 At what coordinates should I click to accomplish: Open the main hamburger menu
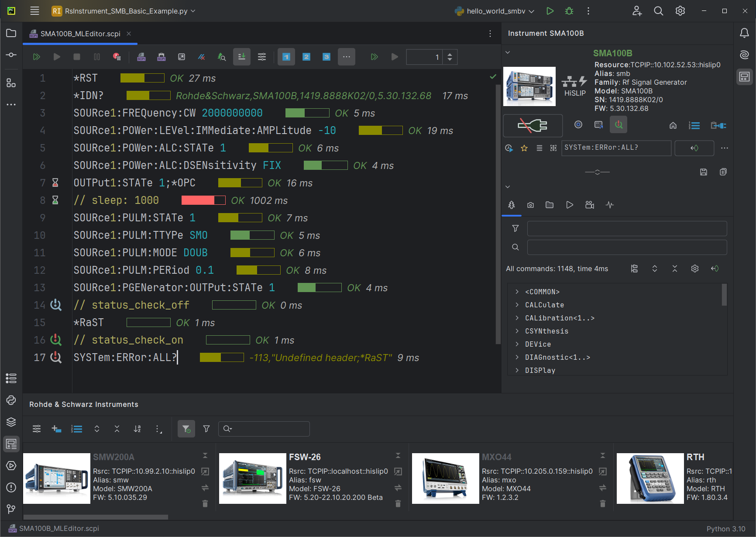click(x=35, y=11)
